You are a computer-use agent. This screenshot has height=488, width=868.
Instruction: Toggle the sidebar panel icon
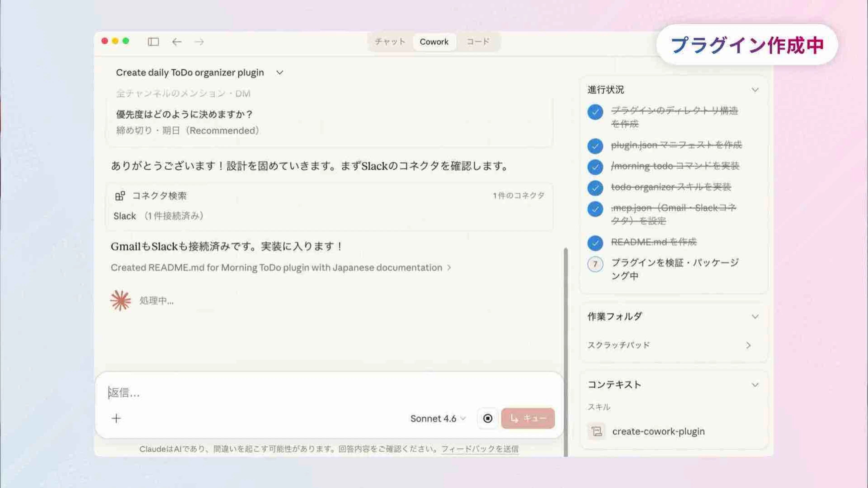click(x=153, y=42)
